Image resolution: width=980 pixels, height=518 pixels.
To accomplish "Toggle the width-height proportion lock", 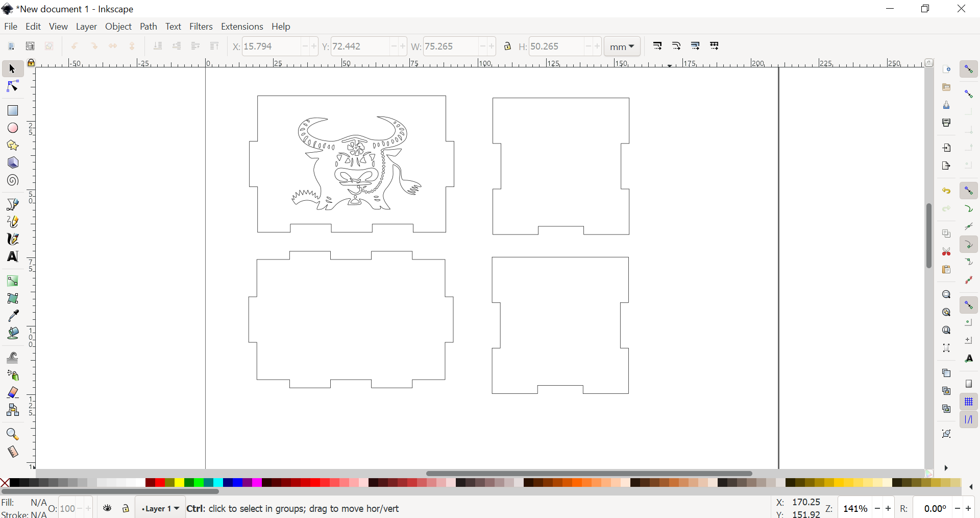I will tap(508, 46).
